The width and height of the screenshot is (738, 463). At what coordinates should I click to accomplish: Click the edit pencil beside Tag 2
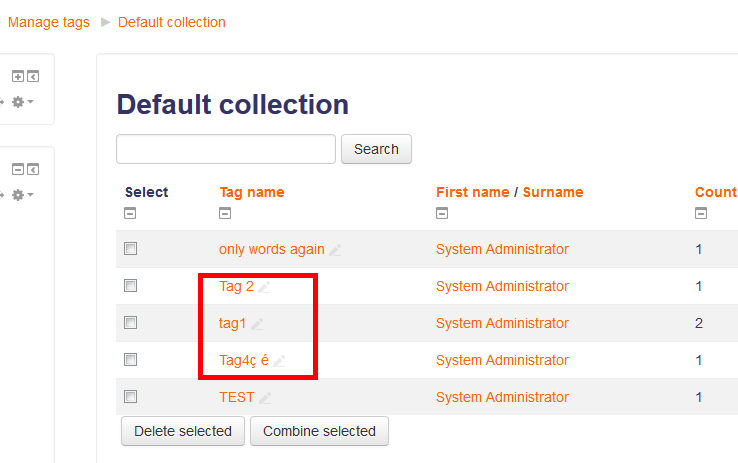coord(264,287)
